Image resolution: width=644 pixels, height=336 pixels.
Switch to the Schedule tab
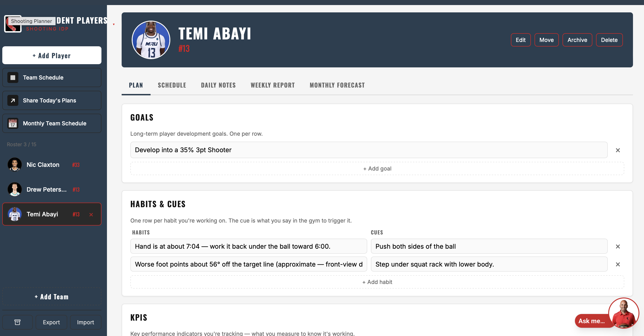(x=172, y=85)
